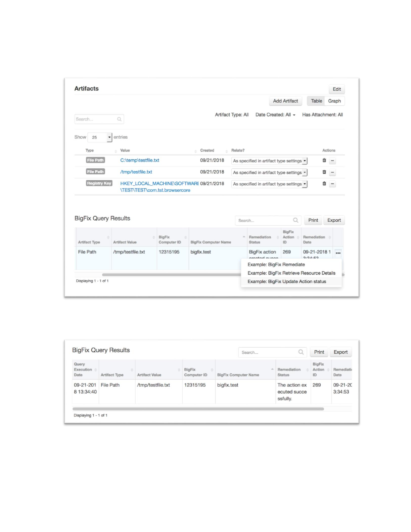Open the HKEY_LOCAL_MACHINE registry key link
Screen dimensions: 411x532
(x=159, y=187)
